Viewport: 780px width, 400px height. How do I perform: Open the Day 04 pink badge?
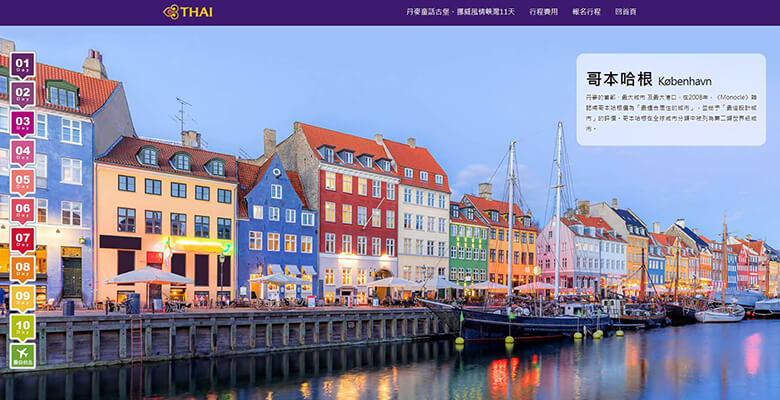click(22, 153)
